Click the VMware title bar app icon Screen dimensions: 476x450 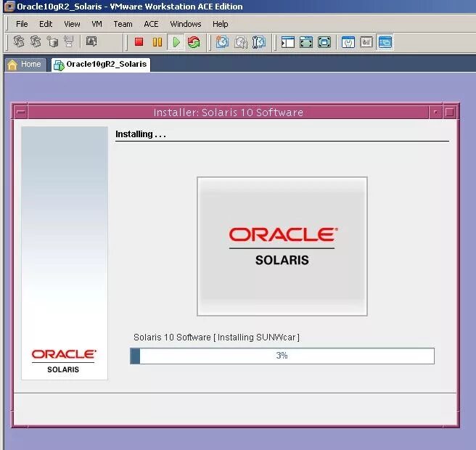[x=9, y=7]
